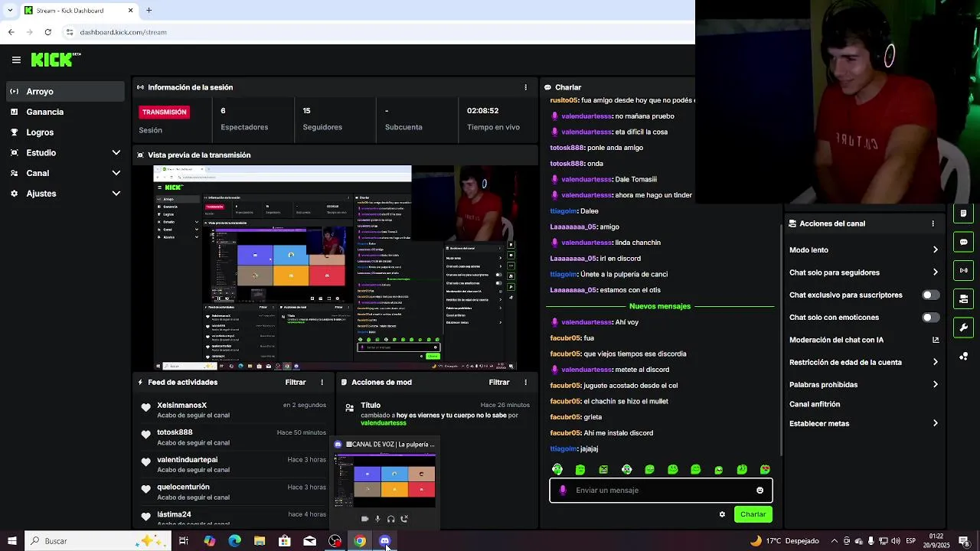Click Filtrar in Acciones de mod

tap(499, 382)
